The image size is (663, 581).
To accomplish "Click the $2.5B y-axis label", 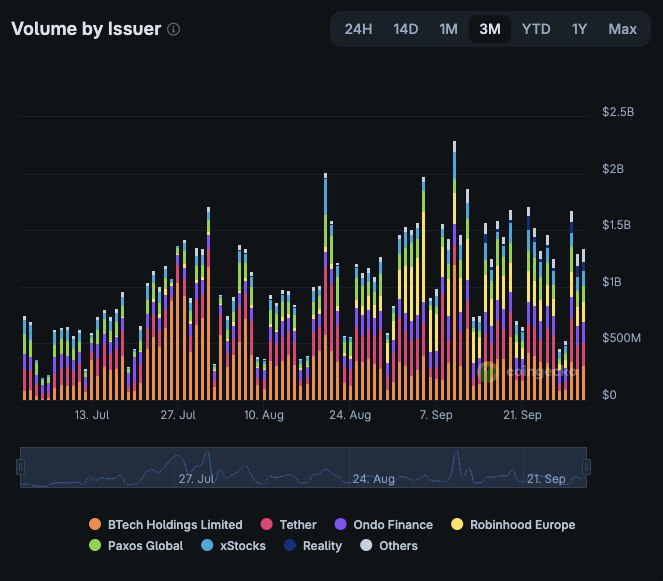I will [x=618, y=112].
